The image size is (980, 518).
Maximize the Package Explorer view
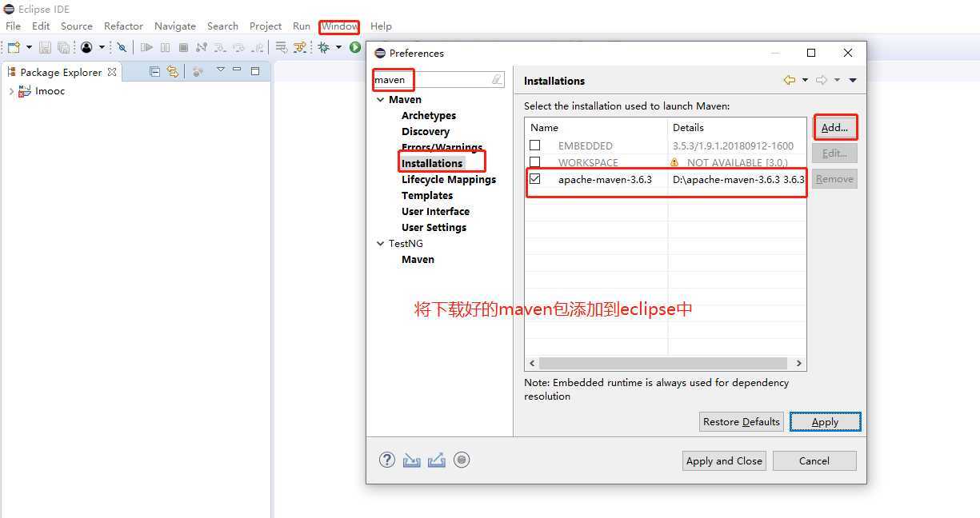255,71
